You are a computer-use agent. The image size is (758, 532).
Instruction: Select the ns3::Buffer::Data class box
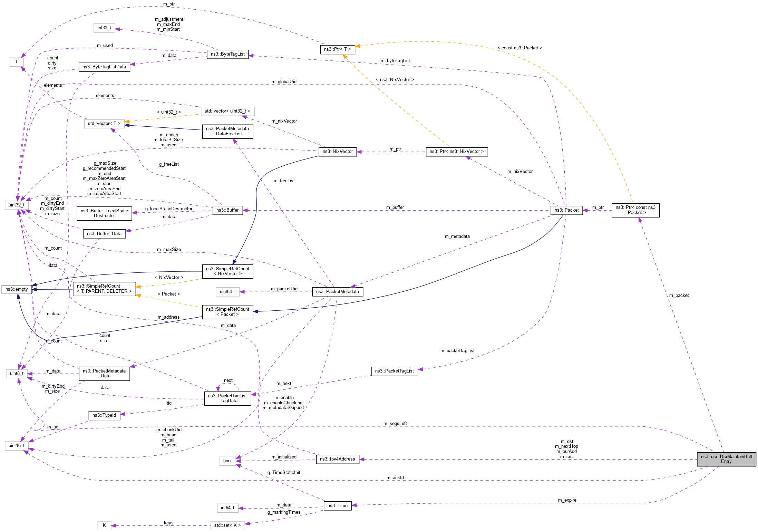click(x=104, y=233)
